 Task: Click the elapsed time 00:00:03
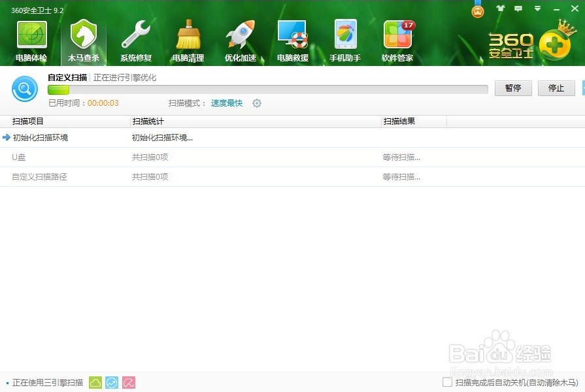[x=103, y=103]
